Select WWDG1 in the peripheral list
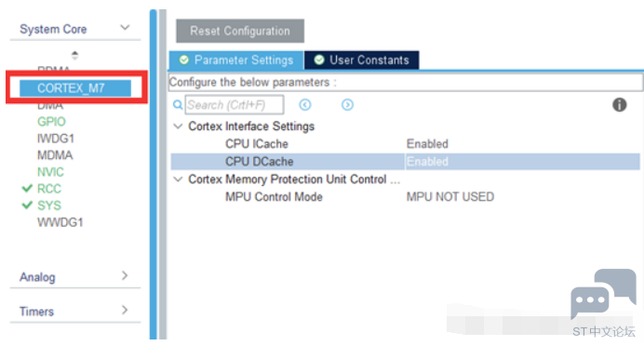644x346 pixels. (x=60, y=222)
